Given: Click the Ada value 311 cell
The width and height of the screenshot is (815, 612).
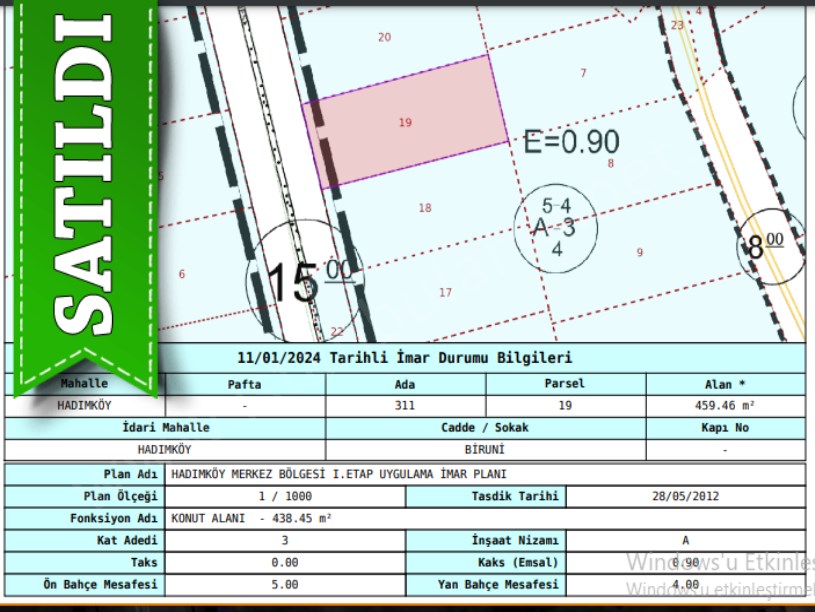Looking at the screenshot, I should [x=405, y=407].
